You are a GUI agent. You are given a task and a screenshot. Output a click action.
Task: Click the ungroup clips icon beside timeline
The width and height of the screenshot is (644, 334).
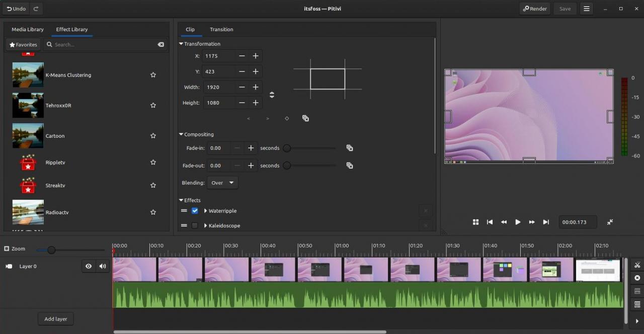[637, 291]
